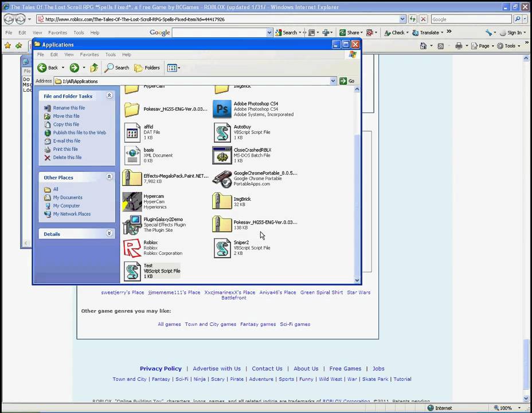
Task: Select the GoogleChromePortable installer icon
Action: [x=222, y=179]
